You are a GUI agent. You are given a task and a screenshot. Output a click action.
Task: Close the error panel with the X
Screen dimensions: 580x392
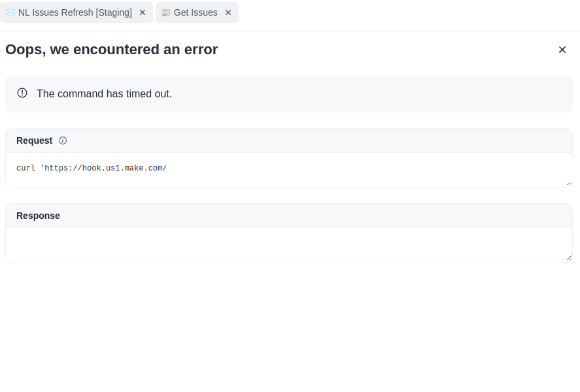pos(562,50)
